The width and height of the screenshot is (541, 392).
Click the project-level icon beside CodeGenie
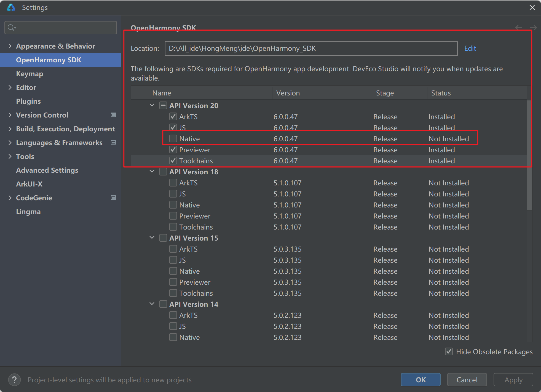113,198
